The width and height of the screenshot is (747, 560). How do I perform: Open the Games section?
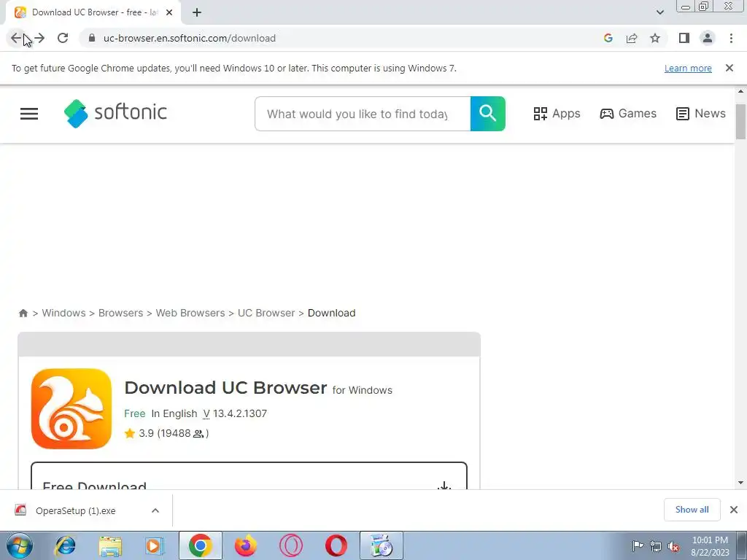coord(628,113)
